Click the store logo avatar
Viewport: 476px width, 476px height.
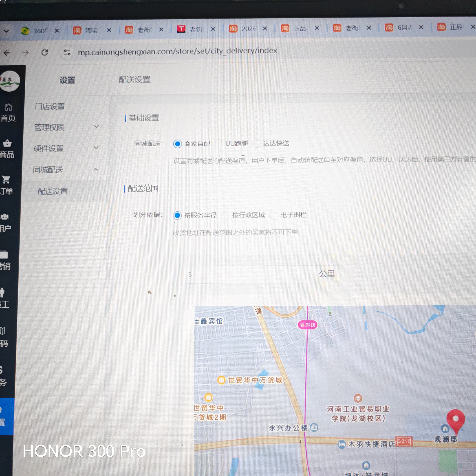pyautogui.click(x=10, y=81)
